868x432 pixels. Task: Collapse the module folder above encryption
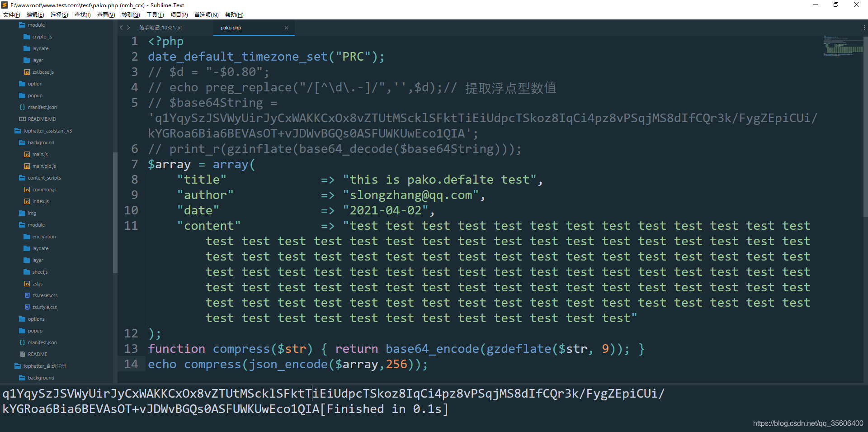tap(36, 225)
